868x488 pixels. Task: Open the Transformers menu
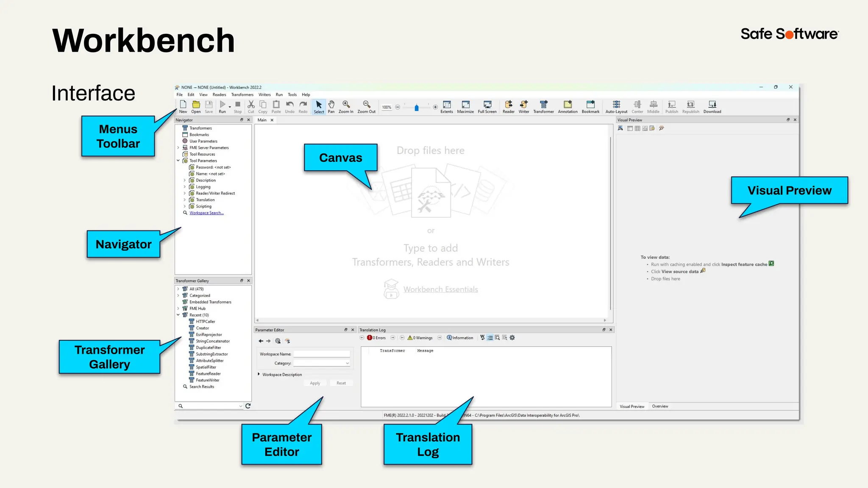(x=242, y=95)
